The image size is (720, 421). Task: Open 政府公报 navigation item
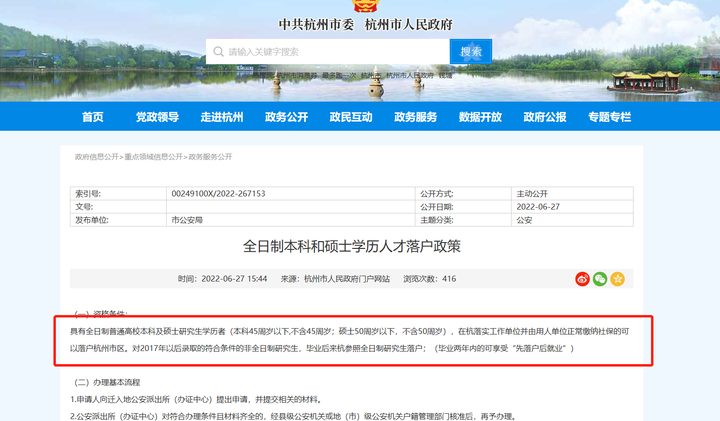click(545, 117)
